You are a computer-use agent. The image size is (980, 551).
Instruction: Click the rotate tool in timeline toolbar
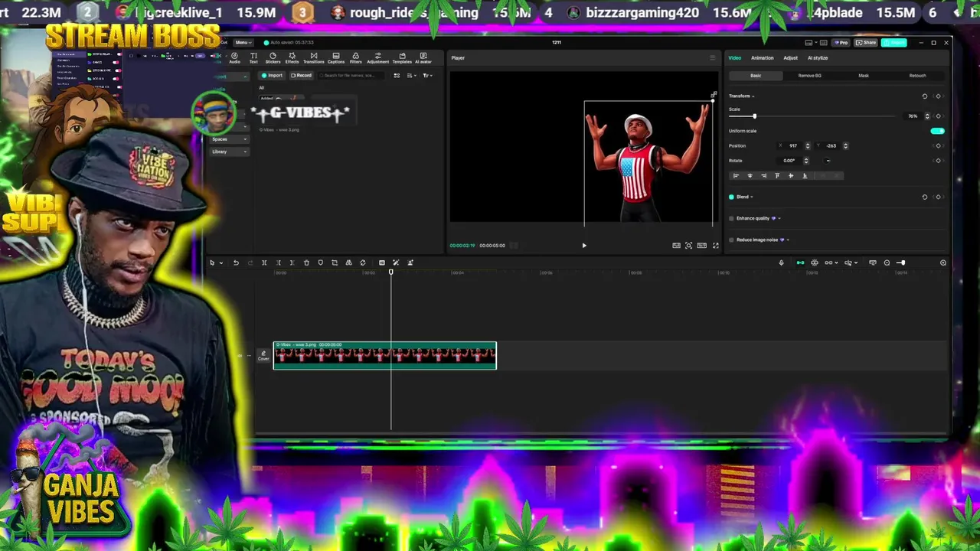coord(363,262)
